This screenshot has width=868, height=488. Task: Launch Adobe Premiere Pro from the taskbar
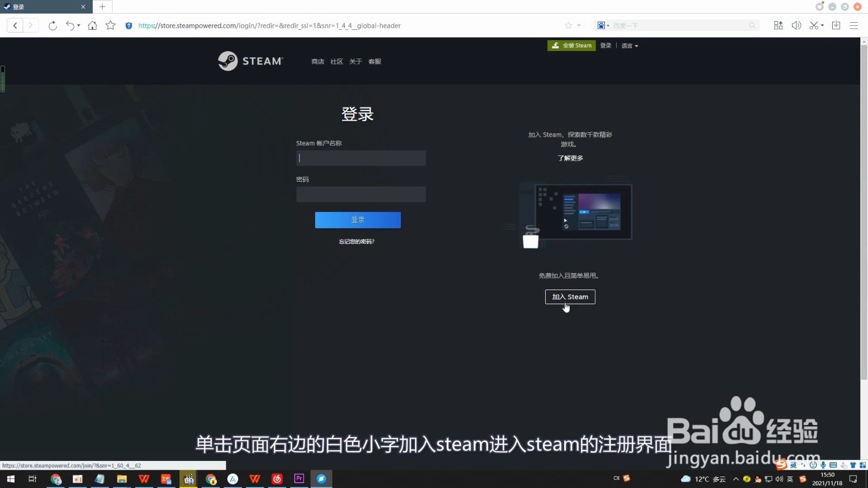tap(299, 479)
